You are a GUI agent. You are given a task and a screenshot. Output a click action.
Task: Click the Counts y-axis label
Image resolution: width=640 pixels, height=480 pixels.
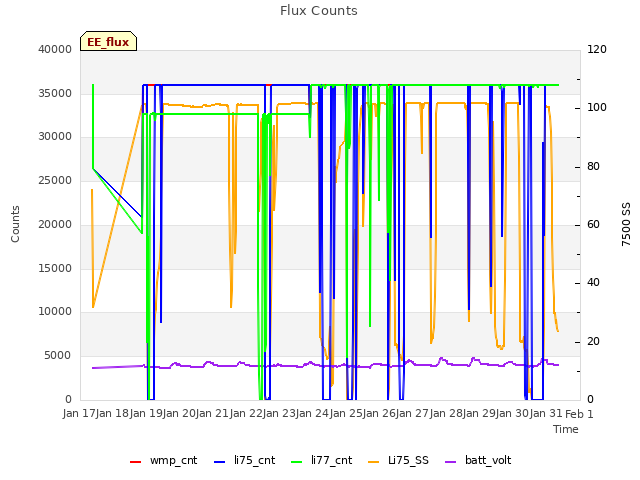pos(15,224)
